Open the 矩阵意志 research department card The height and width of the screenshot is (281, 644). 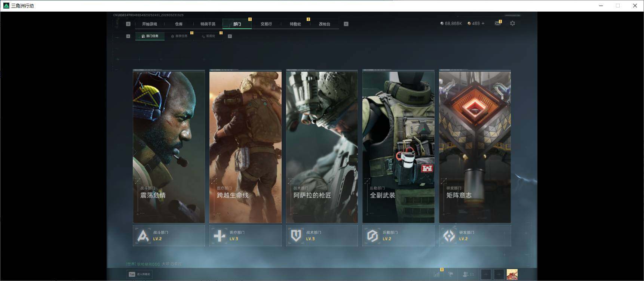pos(475,147)
